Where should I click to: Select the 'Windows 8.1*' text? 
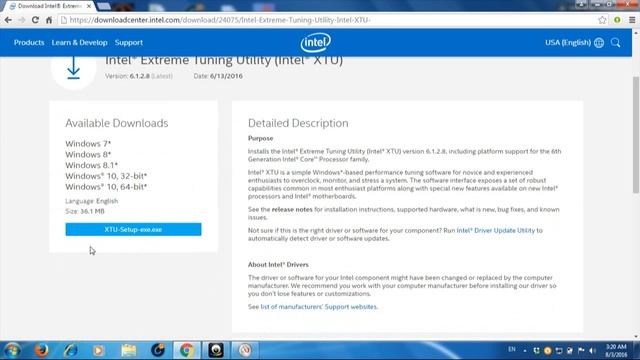coord(91,165)
